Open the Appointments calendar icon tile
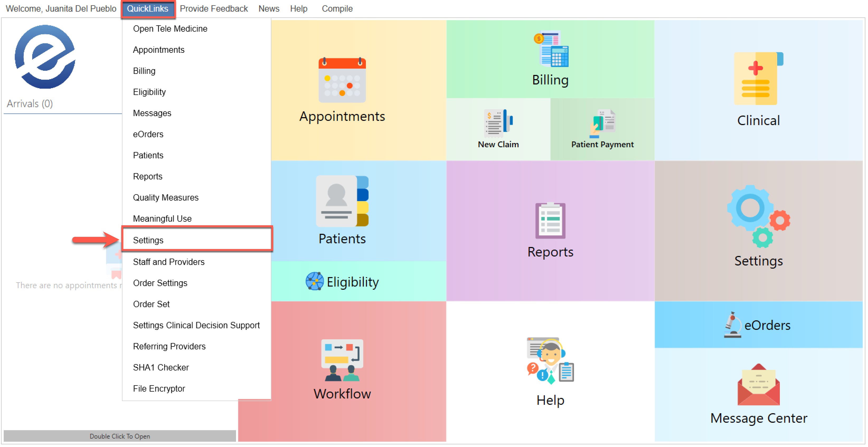The height and width of the screenshot is (447, 868). click(342, 80)
